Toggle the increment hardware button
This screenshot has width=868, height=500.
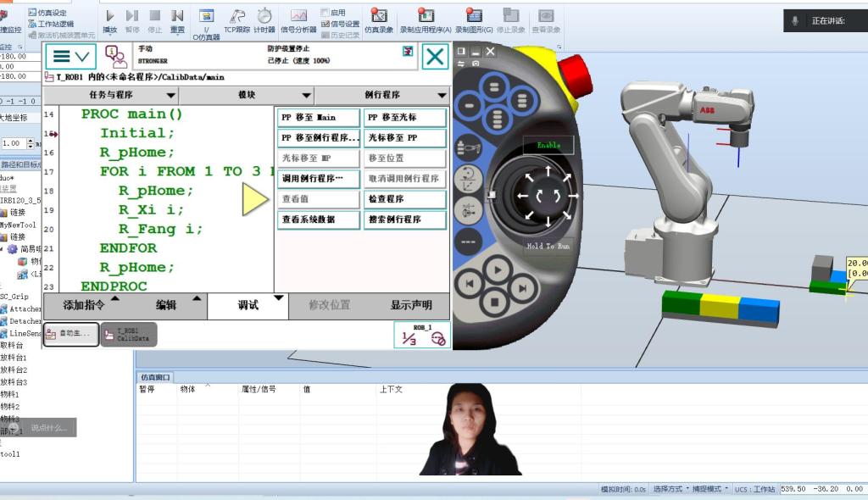point(468,242)
